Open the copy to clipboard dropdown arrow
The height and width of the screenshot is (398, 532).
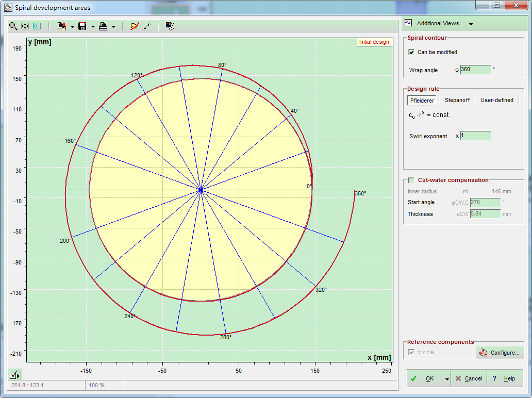click(x=72, y=26)
